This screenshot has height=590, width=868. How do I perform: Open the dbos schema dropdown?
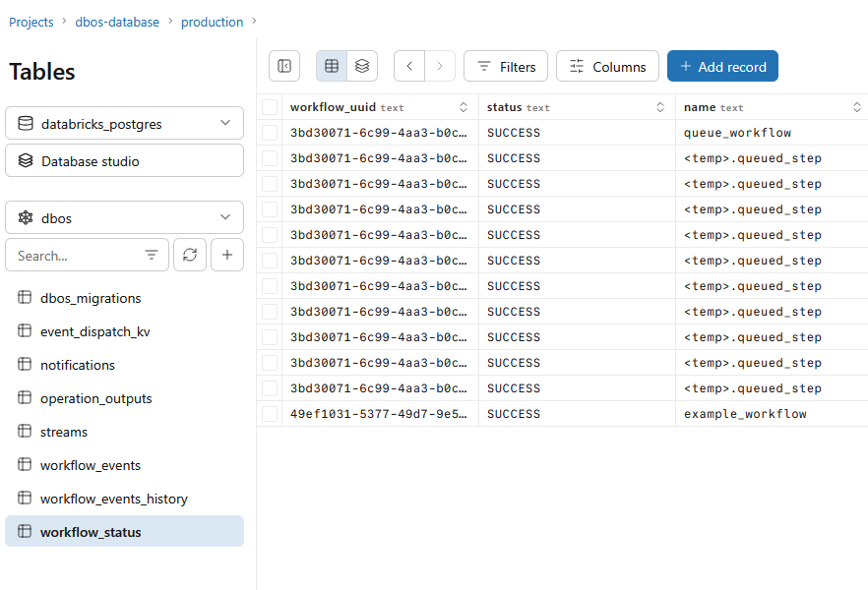pyautogui.click(x=227, y=217)
